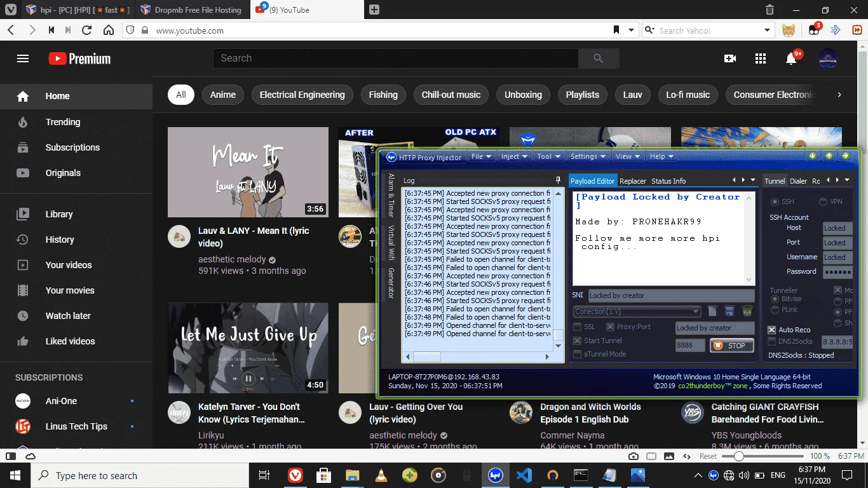Viewport: 868px width, 488px height.
Task: Select the Fishing category chip
Action: [383, 95]
